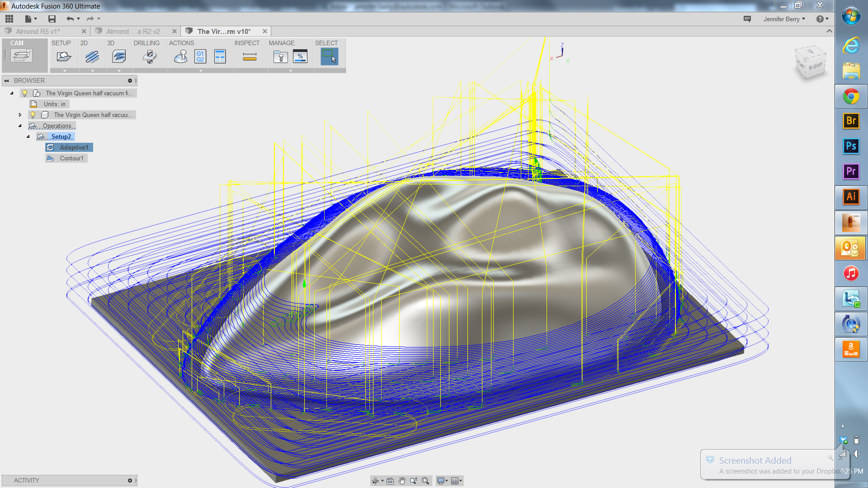Image resolution: width=868 pixels, height=488 pixels.
Task: Open the Tool Library under MANAGE
Action: [x=280, y=56]
